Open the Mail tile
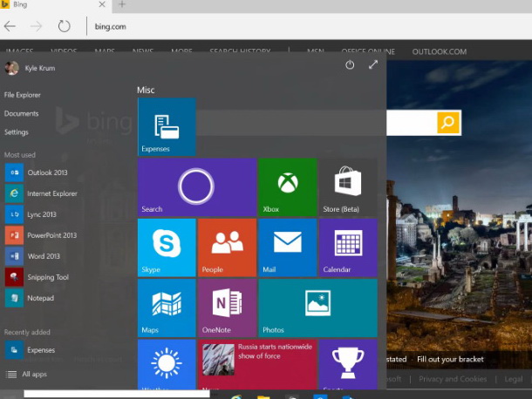Viewport: 532px width, 399px height. point(288,247)
